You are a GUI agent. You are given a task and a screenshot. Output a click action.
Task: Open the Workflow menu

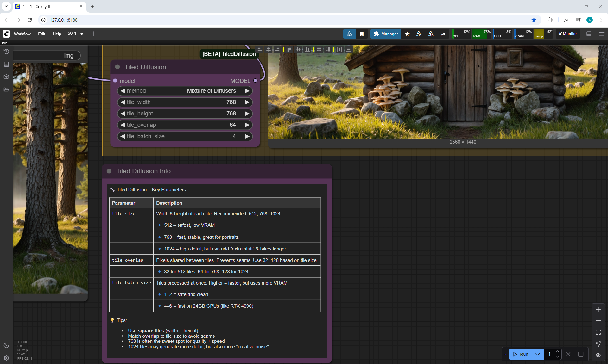point(22,34)
